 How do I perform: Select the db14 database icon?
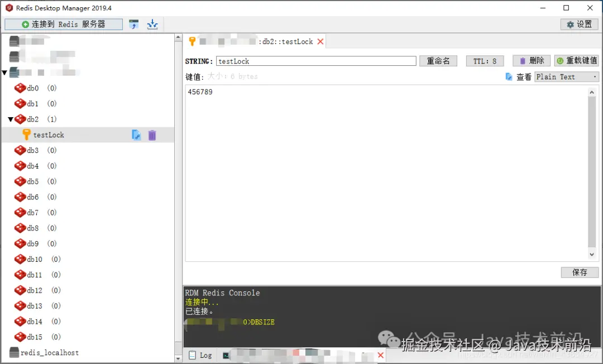tap(20, 322)
